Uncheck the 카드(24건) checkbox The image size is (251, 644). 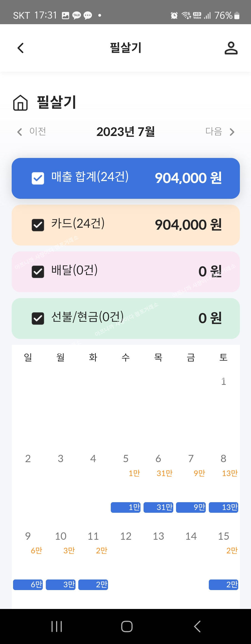pyautogui.click(x=38, y=225)
